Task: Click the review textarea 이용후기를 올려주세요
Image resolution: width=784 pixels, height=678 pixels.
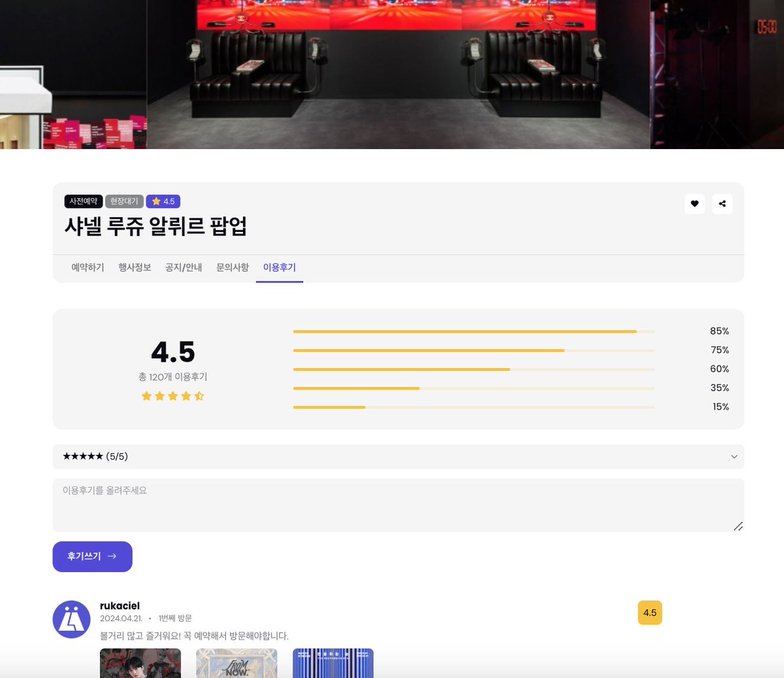Action: [x=398, y=505]
